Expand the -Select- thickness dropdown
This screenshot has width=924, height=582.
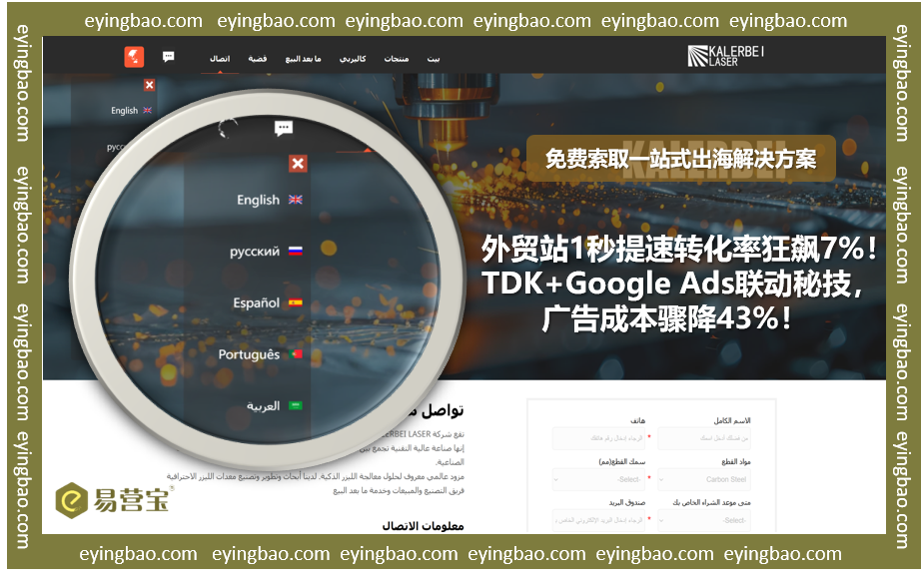point(598,478)
